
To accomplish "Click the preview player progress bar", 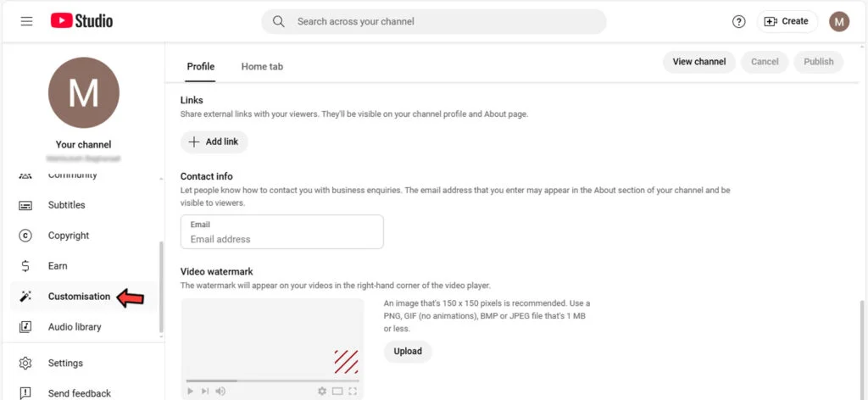I will [271, 381].
